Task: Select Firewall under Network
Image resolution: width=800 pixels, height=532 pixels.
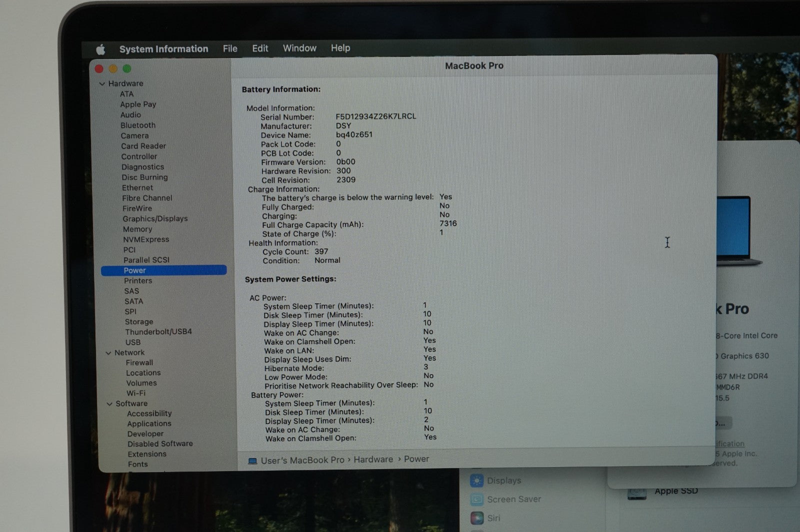Action: [139, 363]
